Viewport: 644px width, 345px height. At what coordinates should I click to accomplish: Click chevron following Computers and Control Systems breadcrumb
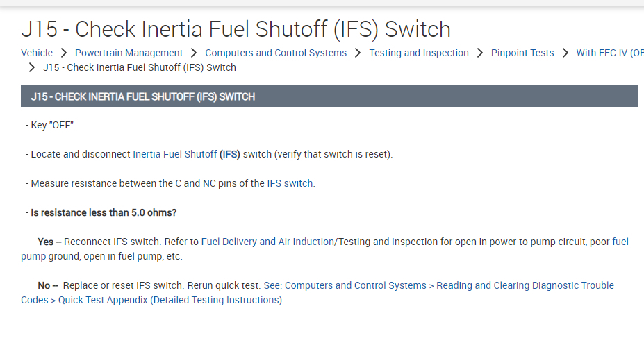pyautogui.click(x=358, y=53)
